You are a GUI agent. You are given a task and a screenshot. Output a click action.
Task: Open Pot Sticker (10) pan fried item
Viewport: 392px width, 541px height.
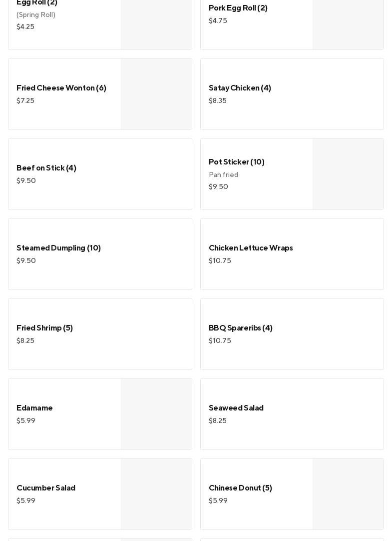tap(237, 162)
